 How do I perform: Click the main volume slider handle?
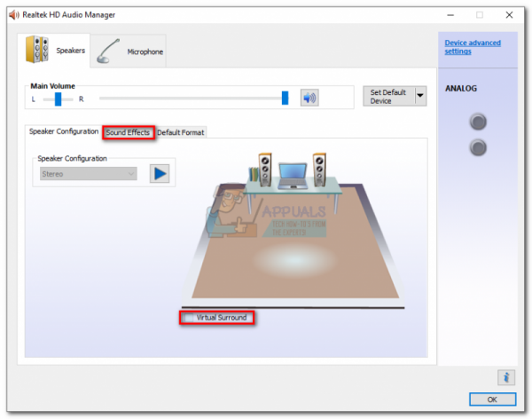(x=285, y=98)
